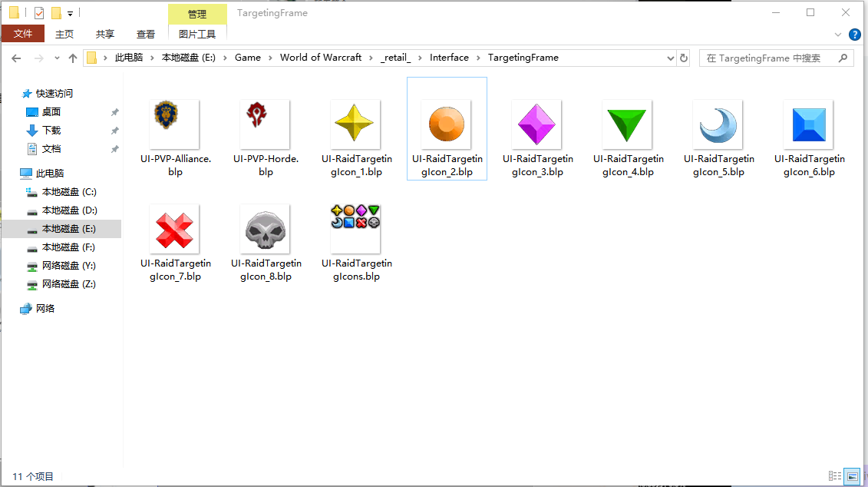868x487 pixels.
Task: Switch to details view layout
Action: [835, 476]
